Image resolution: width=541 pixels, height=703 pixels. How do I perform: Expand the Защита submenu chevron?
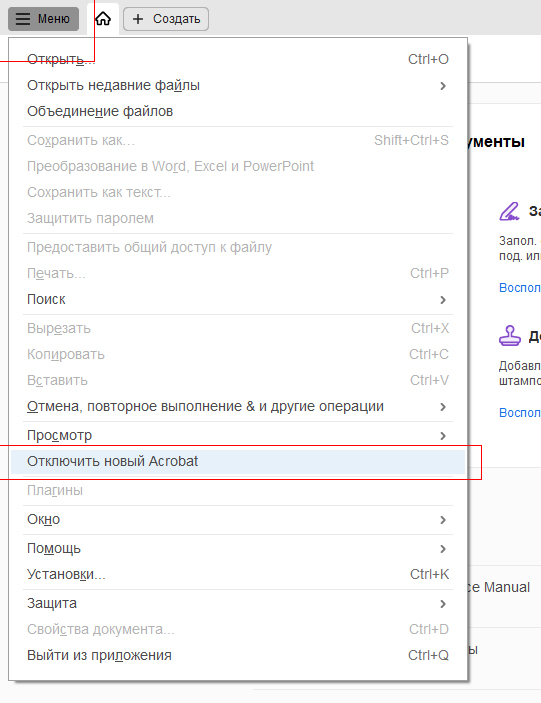[443, 603]
